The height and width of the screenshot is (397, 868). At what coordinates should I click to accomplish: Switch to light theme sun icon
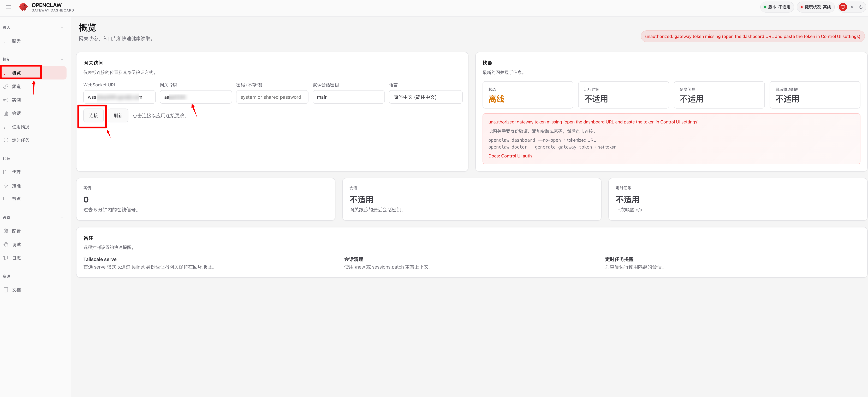tap(852, 7)
